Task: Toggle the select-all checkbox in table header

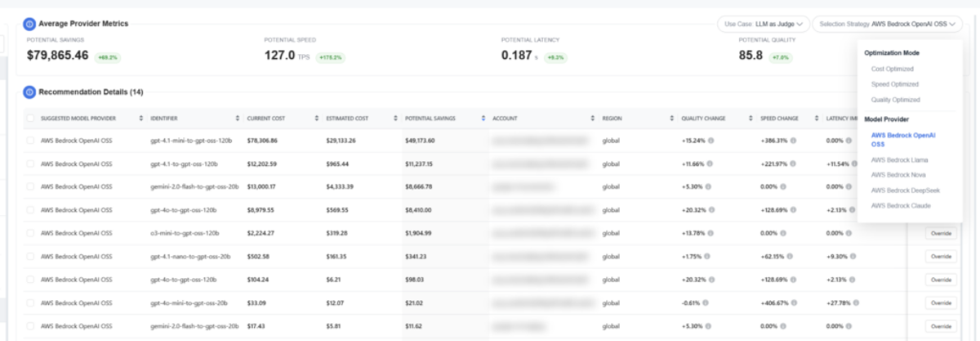Action: (31, 119)
